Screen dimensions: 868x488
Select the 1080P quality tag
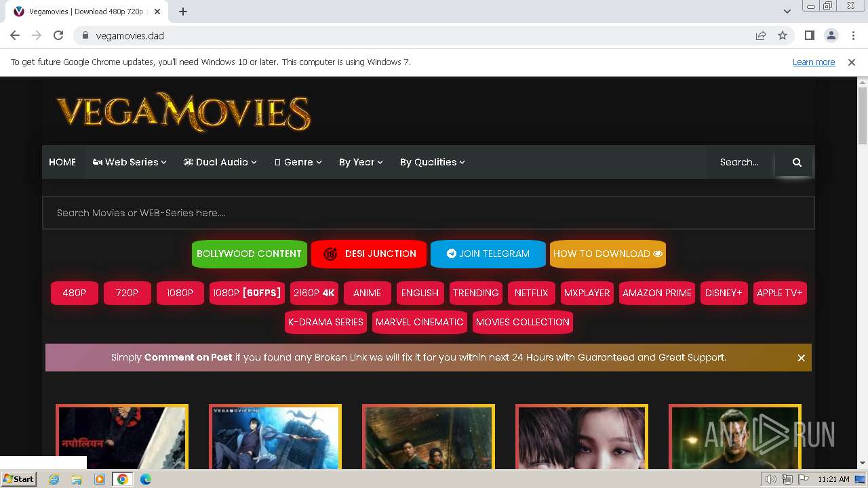click(x=180, y=293)
